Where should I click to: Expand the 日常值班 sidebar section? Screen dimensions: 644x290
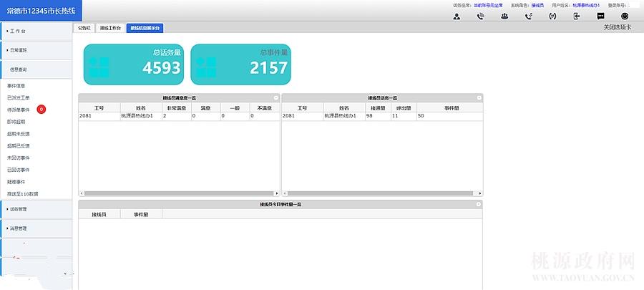tap(36, 51)
